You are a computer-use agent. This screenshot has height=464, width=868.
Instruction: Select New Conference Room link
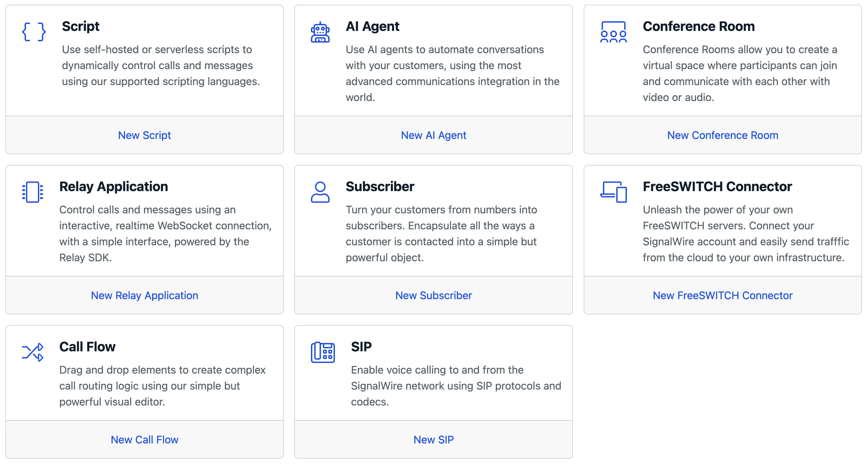[722, 135]
